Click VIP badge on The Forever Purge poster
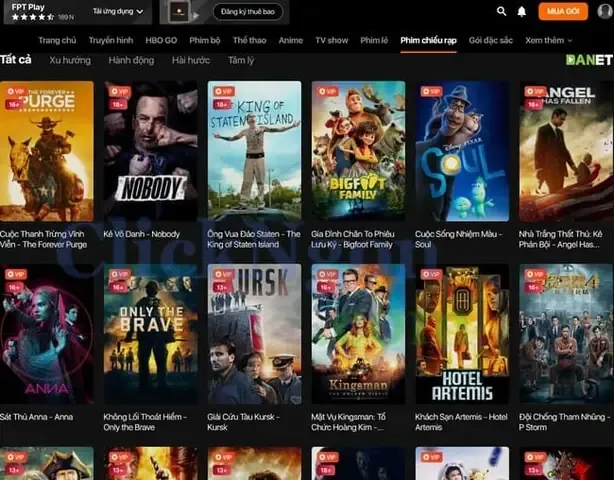This screenshot has width=614, height=480. coord(16,92)
